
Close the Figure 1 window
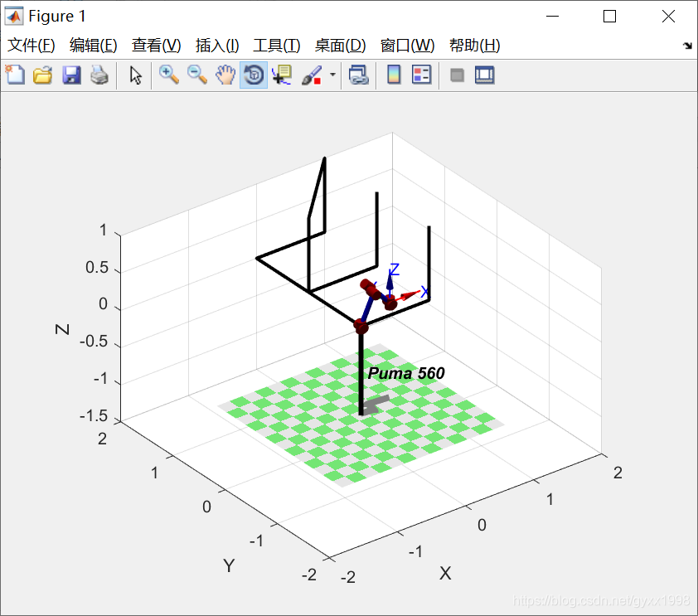(668, 17)
